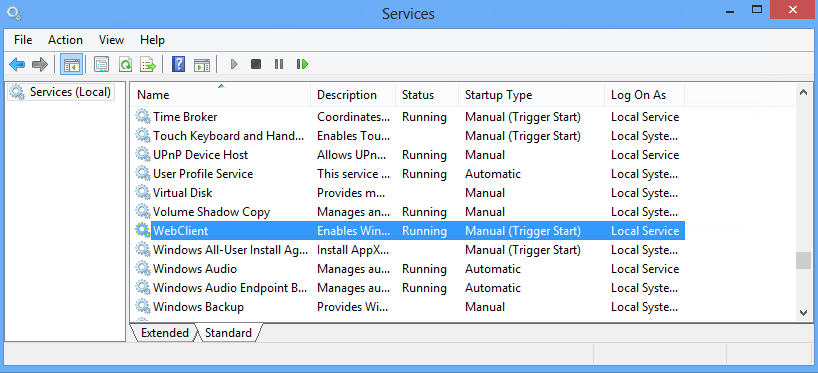Open the View menu
Screen dimensions: 818x373
tap(111, 40)
